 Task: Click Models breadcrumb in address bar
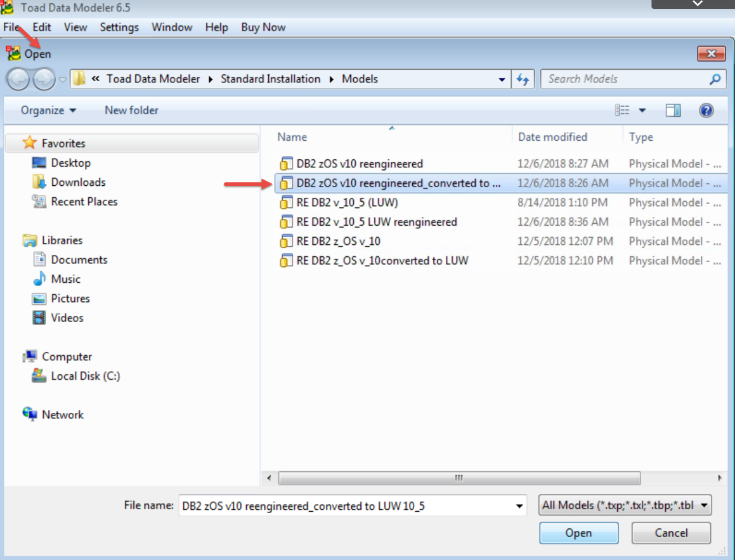[x=360, y=79]
